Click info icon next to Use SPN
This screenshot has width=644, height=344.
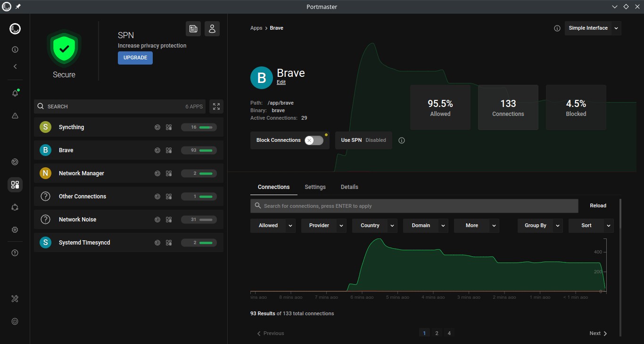[402, 140]
